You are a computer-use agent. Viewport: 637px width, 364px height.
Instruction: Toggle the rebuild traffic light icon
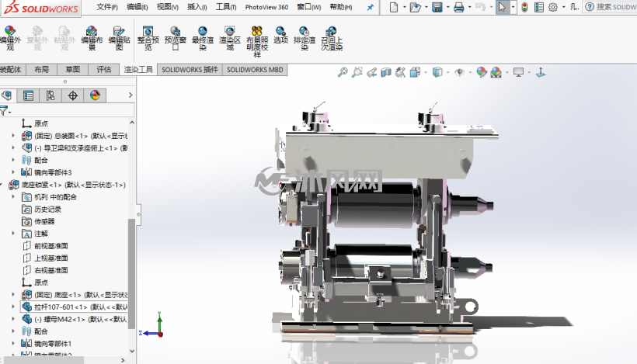click(524, 7)
